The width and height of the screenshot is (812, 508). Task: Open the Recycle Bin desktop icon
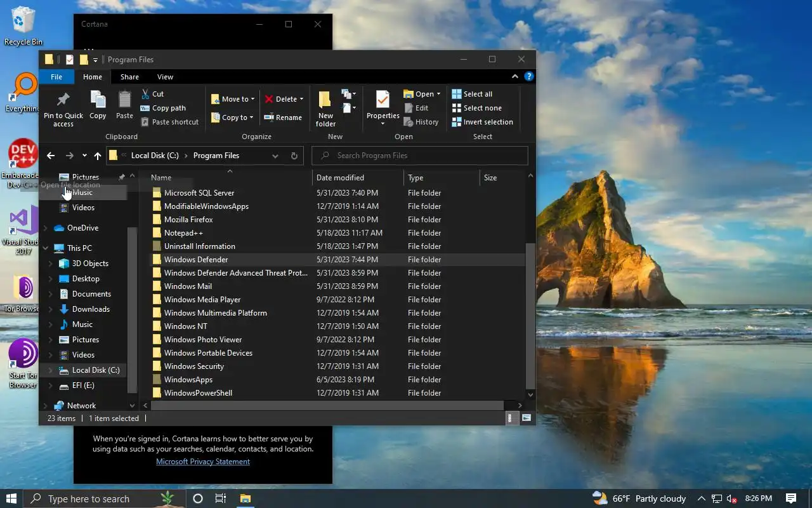click(23, 26)
